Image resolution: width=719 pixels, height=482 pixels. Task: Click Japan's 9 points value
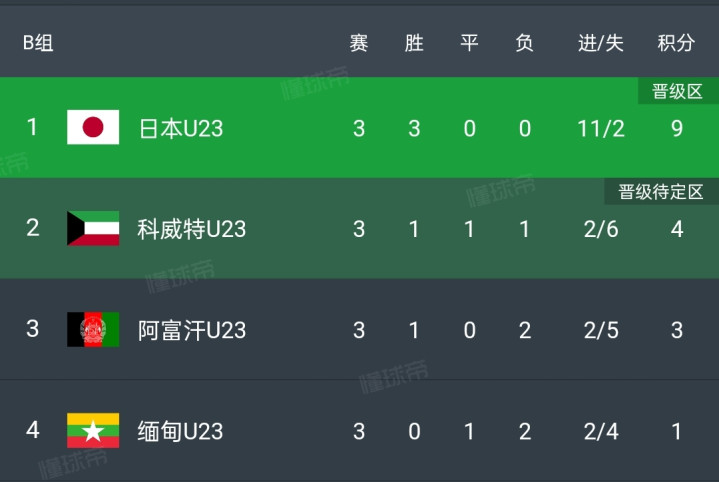[x=677, y=128]
